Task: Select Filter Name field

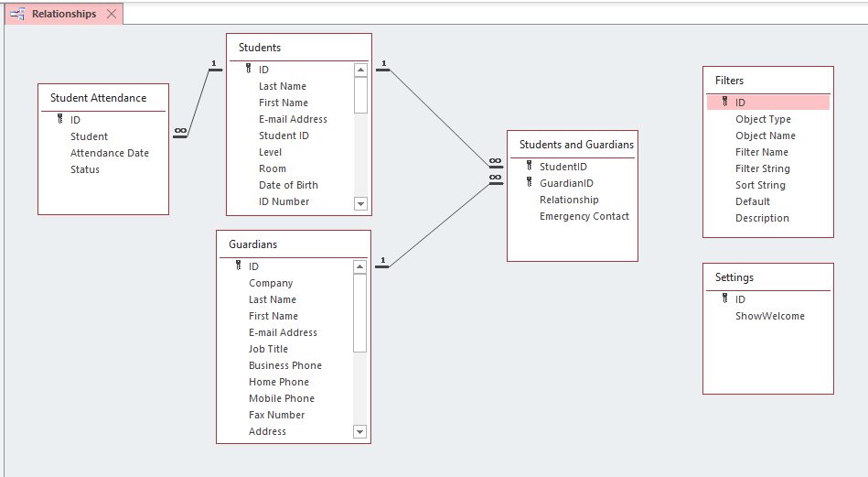Action: [762, 152]
